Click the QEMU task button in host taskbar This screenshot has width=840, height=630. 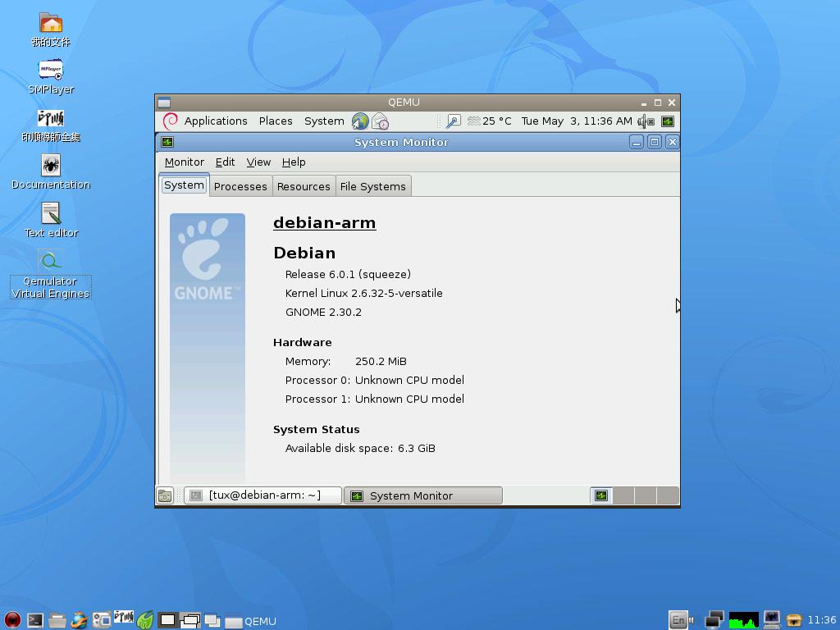tap(250, 621)
